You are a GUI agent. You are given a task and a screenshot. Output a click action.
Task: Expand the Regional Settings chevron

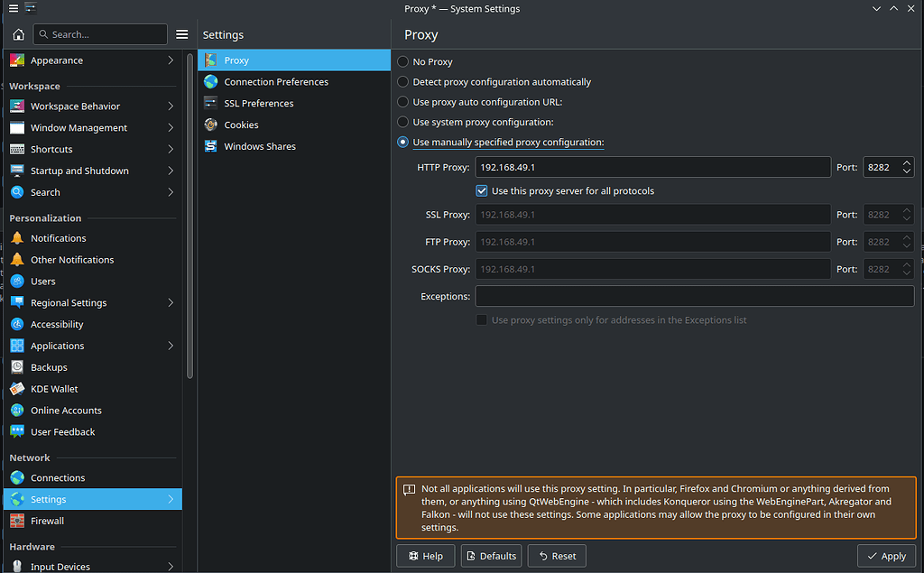(x=171, y=303)
